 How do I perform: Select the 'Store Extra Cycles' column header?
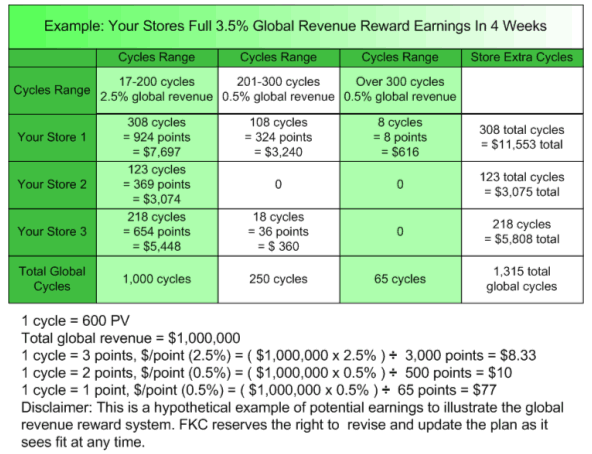(x=522, y=57)
